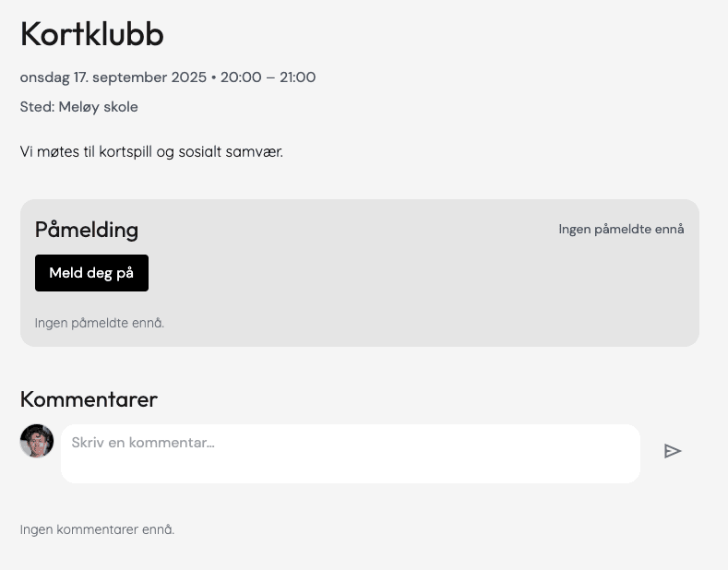Select the date "onsdag 17. september 2025"
This screenshot has height=570, width=728.
pos(113,77)
